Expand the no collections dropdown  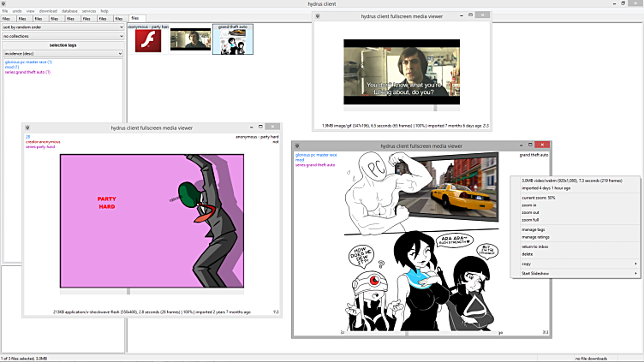coord(63,36)
